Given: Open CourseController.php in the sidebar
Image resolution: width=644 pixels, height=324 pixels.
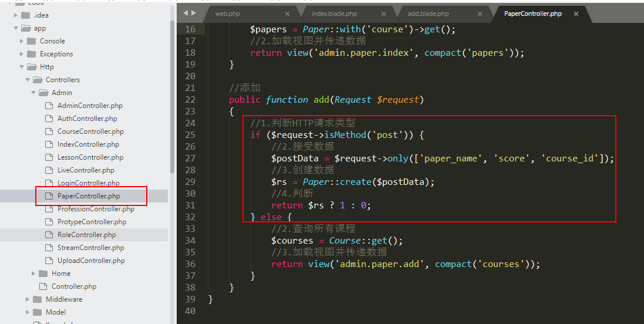Looking at the screenshot, I should pyautogui.click(x=90, y=131).
